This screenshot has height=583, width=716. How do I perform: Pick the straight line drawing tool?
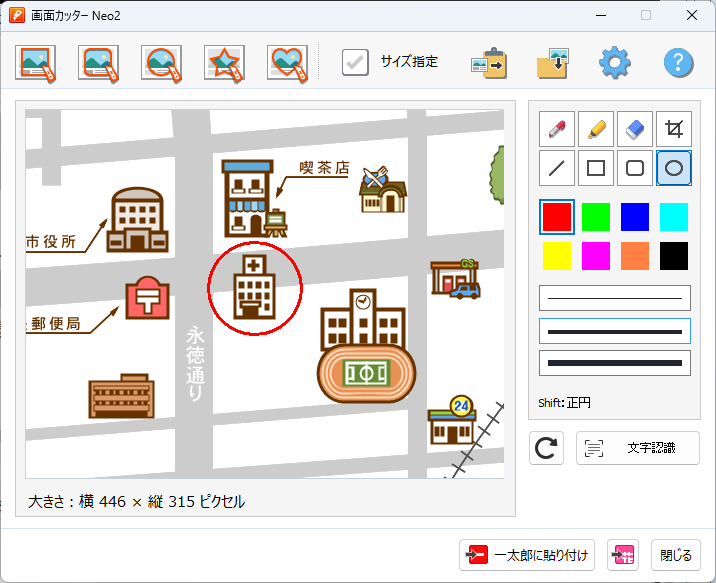[x=557, y=168]
